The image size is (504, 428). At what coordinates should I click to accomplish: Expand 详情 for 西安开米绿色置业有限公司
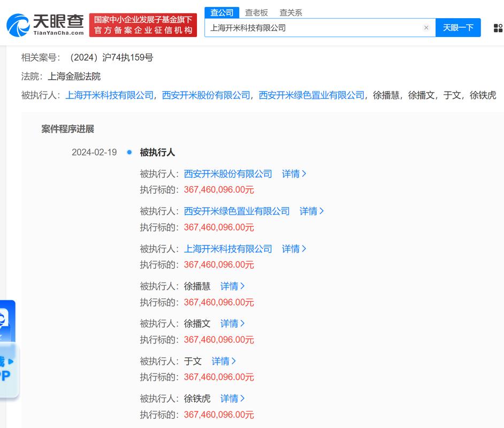pos(311,211)
